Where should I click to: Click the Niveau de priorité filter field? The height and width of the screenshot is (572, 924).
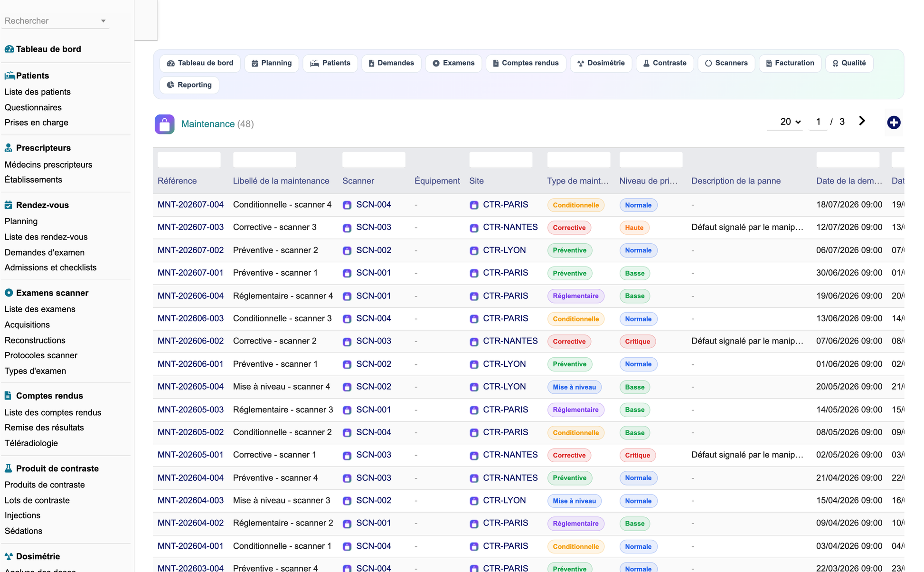point(651,160)
